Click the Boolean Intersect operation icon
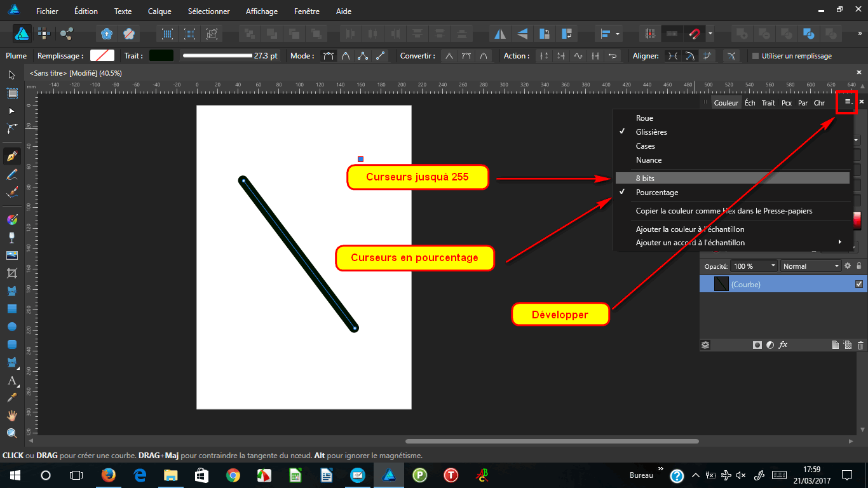The height and width of the screenshot is (488, 868). point(787,33)
